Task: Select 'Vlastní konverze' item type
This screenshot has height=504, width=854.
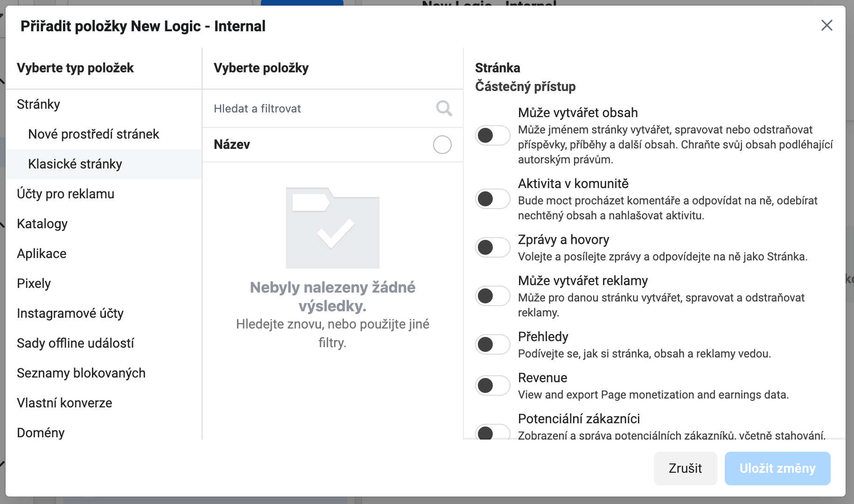Action: [64, 403]
